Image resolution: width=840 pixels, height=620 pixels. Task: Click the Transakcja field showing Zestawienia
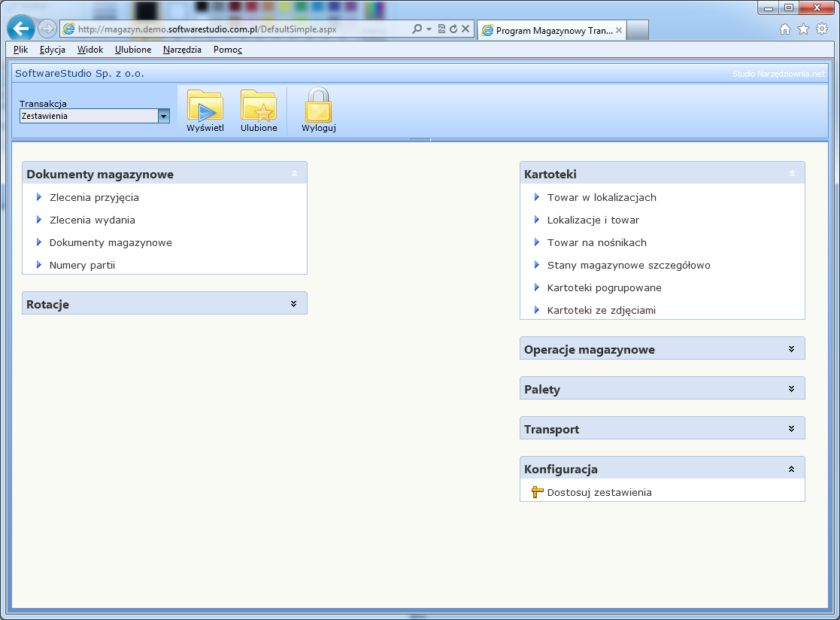pos(89,116)
